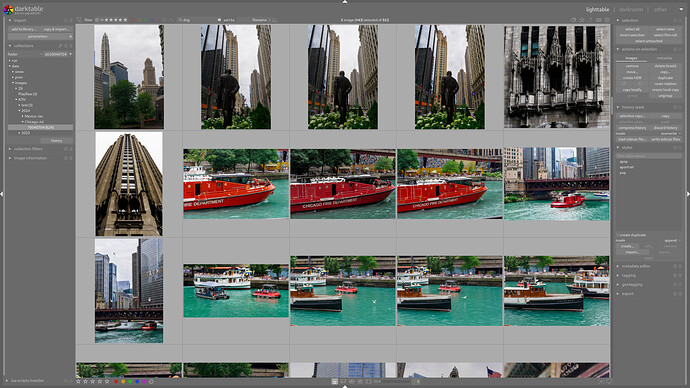Toggle the green color label filter circle
This screenshot has width=690, height=388.
[146, 20]
